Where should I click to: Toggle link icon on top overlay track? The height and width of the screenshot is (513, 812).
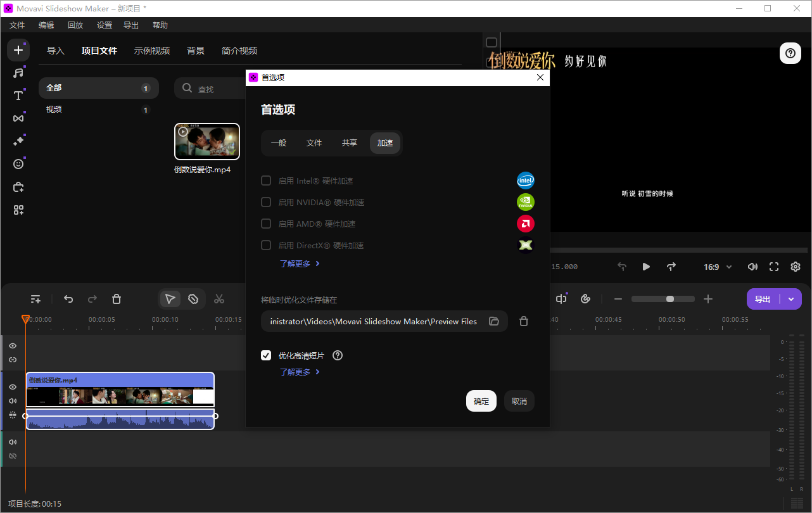(13, 360)
